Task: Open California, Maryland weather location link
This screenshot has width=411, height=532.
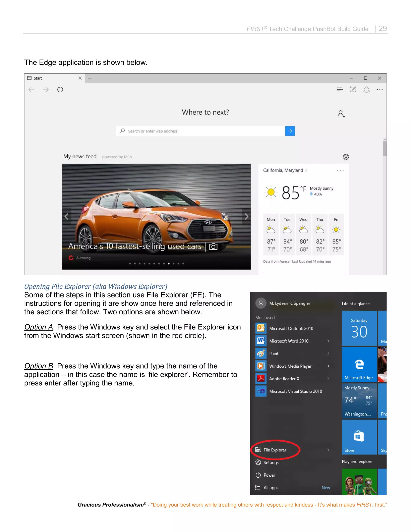Action: pos(285,170)
